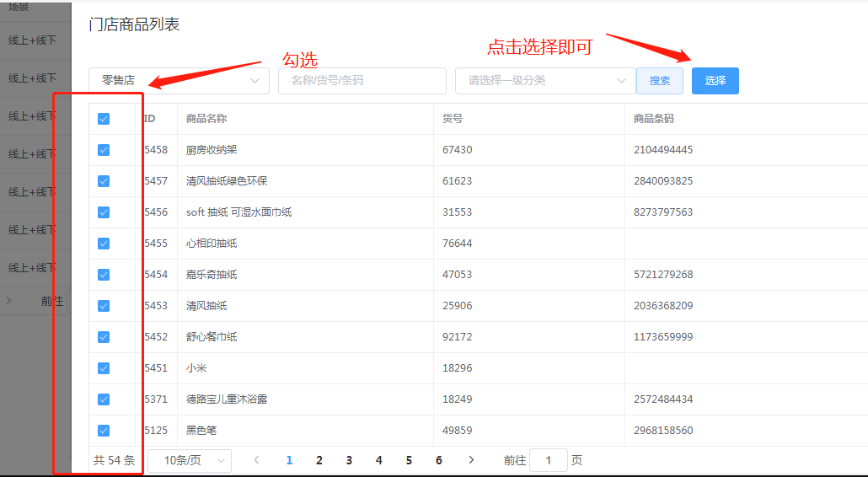Click item number 76644
The height and width of the screenshot is (477, 868).
click(x=458, y=244)
